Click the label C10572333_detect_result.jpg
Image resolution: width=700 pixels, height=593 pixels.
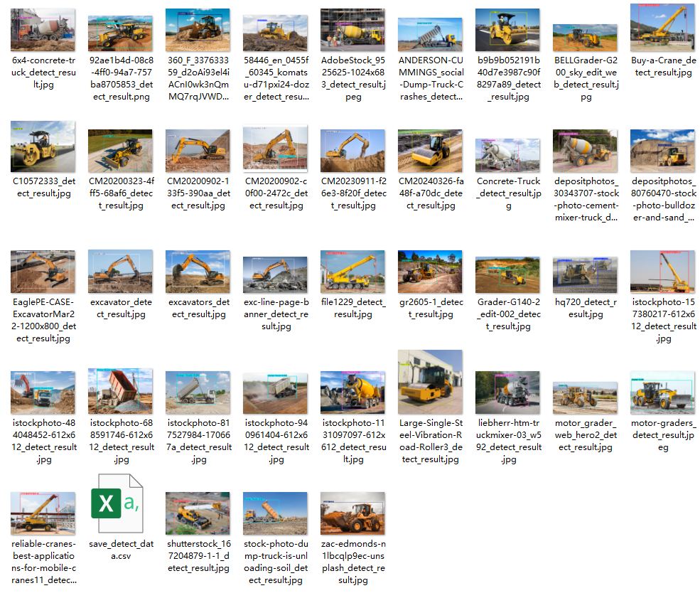click(44, 187)
